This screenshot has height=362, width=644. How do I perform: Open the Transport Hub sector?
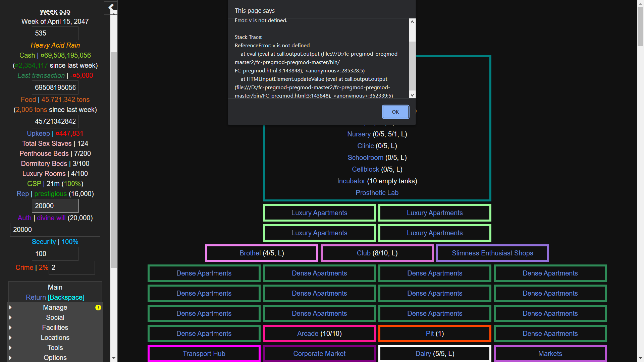coord(204,354)
